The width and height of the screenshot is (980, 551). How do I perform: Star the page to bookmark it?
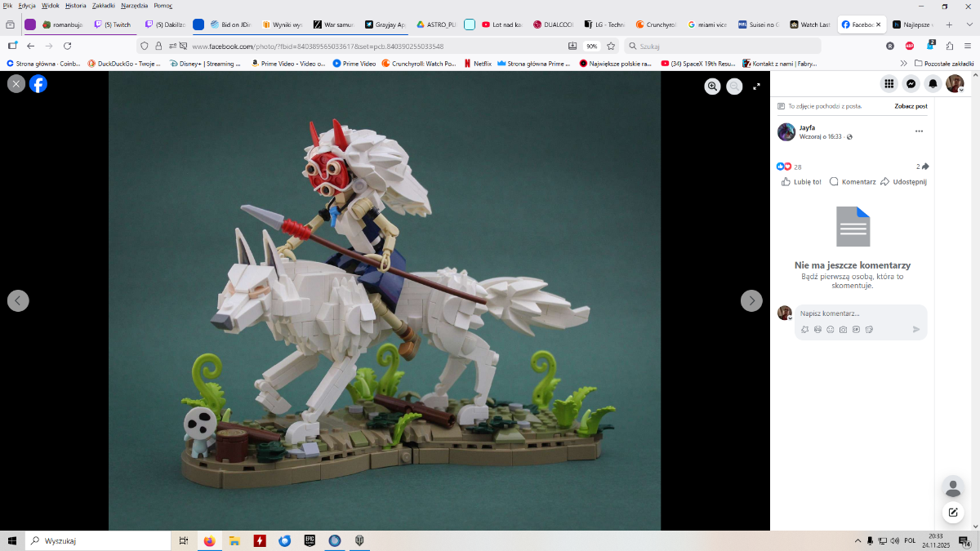click(x=609, y=46)
